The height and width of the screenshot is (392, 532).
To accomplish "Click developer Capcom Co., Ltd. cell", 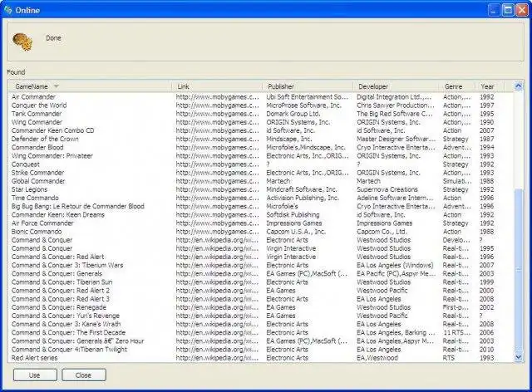I will [x=382, y=232].
